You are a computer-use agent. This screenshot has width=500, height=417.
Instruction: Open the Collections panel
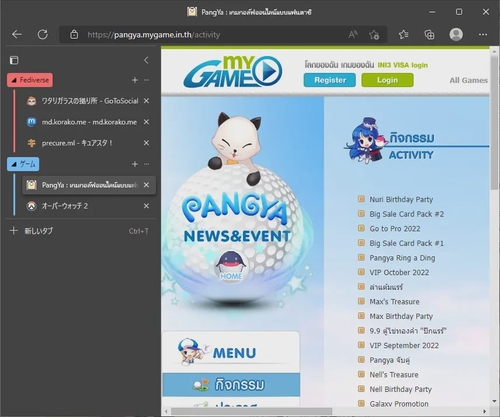(x=429, y=34)
